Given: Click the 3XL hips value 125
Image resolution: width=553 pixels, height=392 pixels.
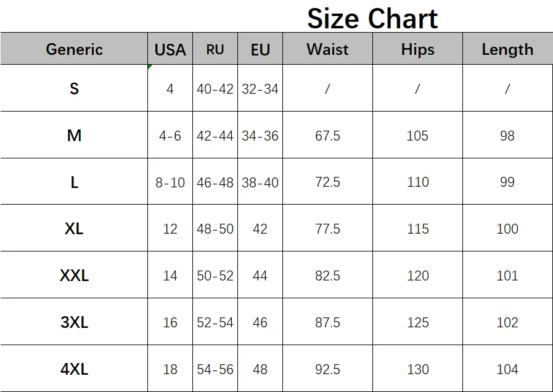Looking at the screenshot, I should click(x=417, y=322).
